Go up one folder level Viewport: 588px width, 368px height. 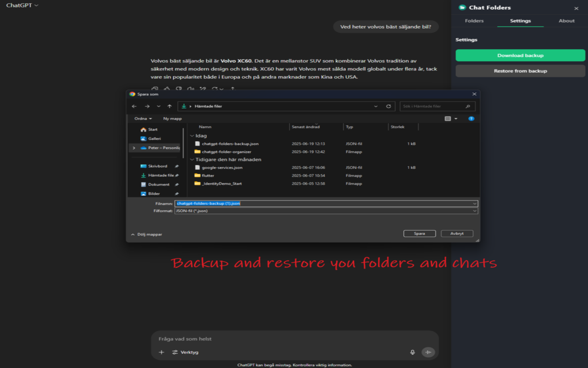pyautogui.click(x=170, y=106)
